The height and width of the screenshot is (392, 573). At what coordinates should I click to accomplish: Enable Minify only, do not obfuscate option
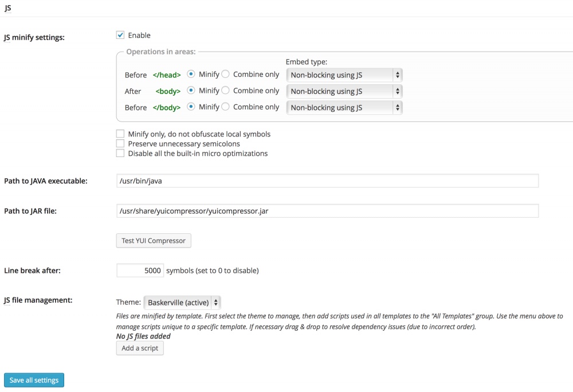coord(120,134)
